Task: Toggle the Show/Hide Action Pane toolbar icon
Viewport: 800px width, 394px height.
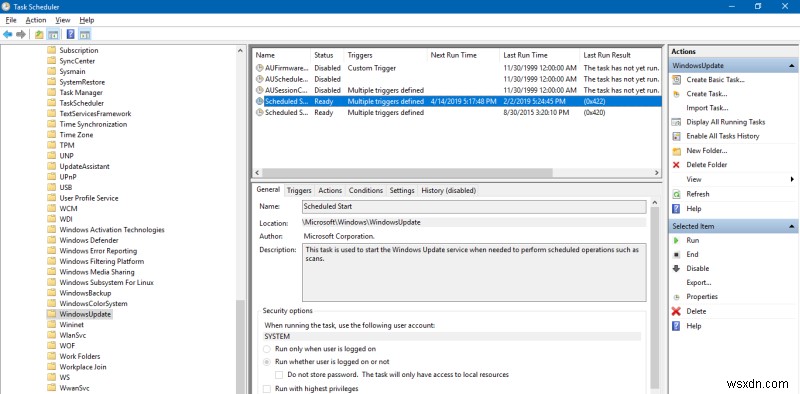Action: click(85, 35)
